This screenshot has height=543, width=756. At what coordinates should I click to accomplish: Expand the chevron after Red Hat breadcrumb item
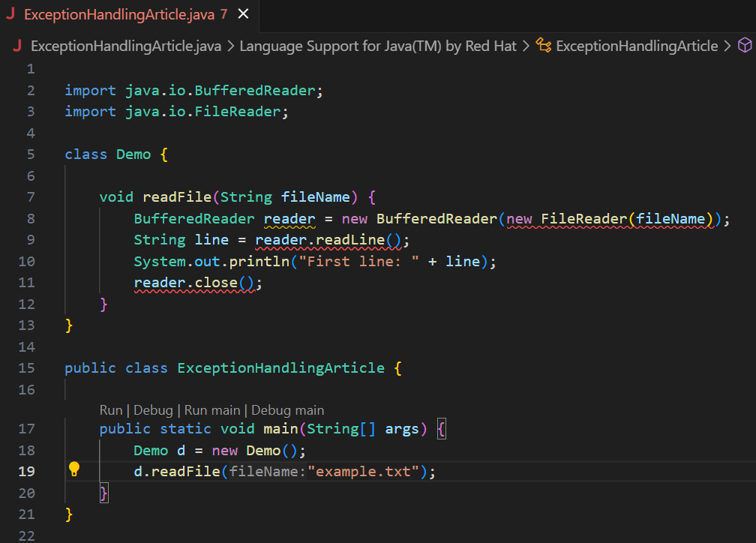[526, 46]
